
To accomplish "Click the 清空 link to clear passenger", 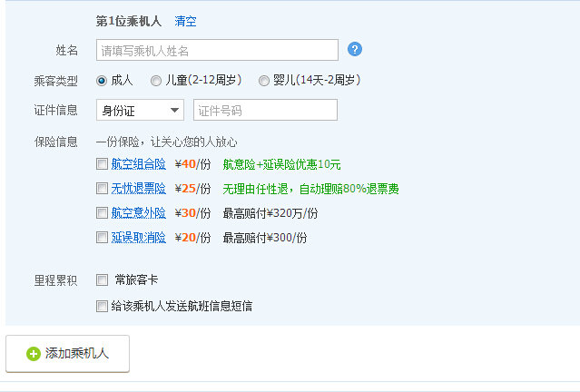I will pyautogui.click(x=185, y=21).
